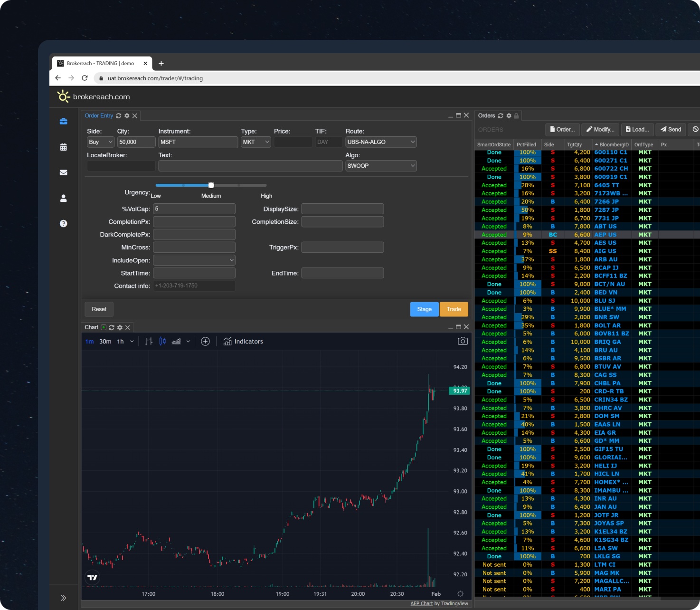Click the Send button
Screen dimensions: 700x610
click(x=671, y=129)
